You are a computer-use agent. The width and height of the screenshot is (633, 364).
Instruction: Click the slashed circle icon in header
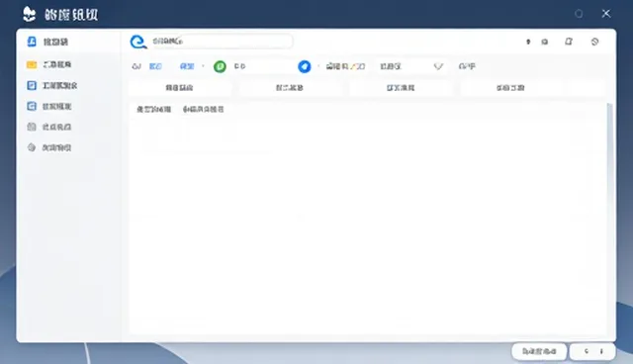pos(594,42)
